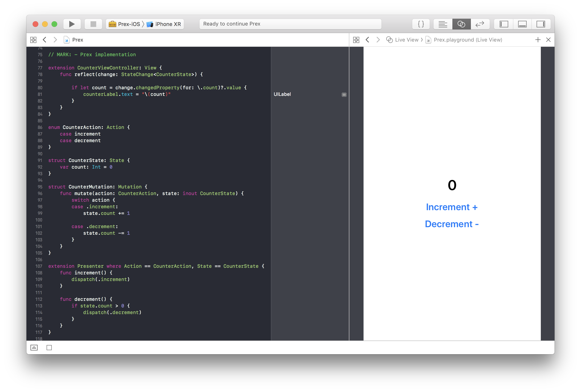
Task: Select Prex file in editor jump bar
Action: [78, 40]
